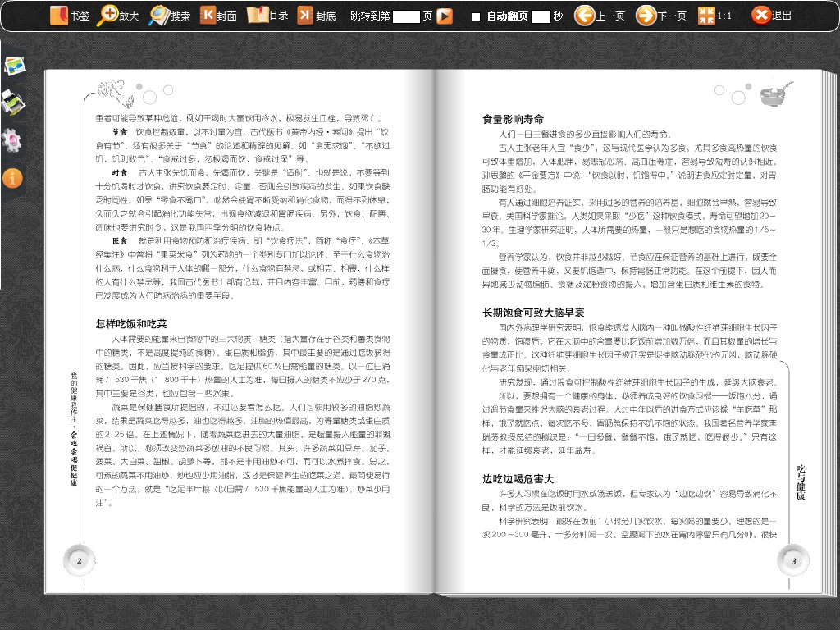
Task: Click the vertical 吃与健康 margin title
Action: 801,482
